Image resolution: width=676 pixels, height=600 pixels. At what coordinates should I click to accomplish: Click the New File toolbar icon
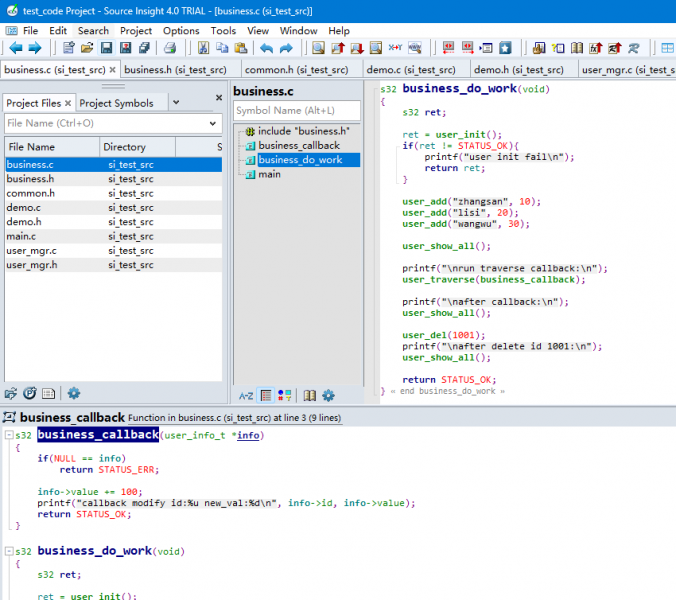point(69,48)
